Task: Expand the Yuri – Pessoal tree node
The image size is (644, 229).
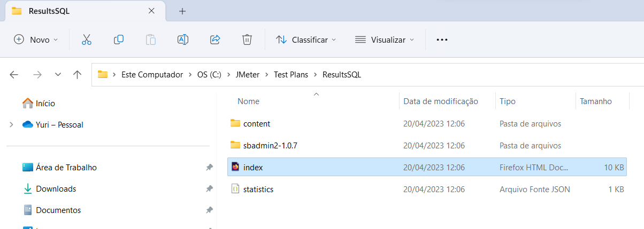Action: pyautogui.click(x=11, y=125)
